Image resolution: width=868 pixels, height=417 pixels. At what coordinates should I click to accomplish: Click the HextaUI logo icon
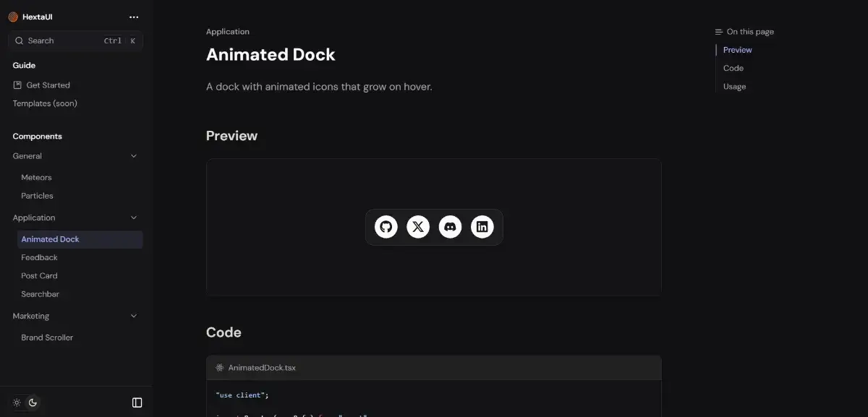tap(13, 17)
